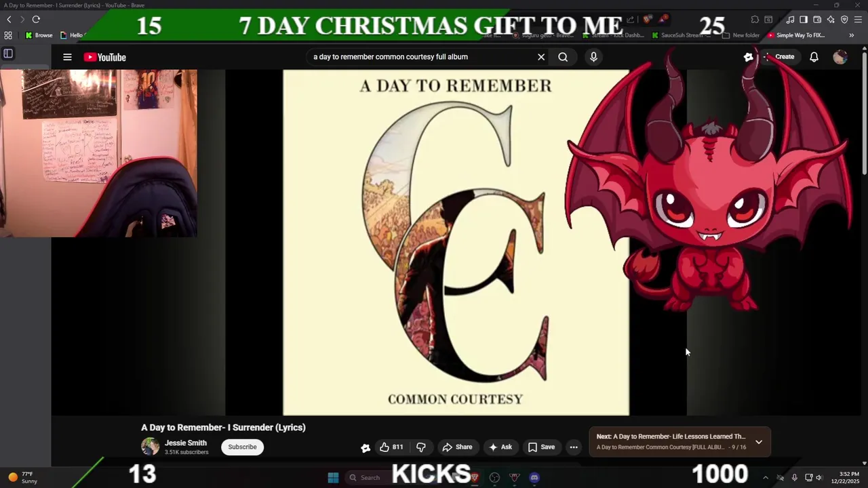Dislike the I Surrender video
Screen dimensions: 868x488
click(421, 447)
